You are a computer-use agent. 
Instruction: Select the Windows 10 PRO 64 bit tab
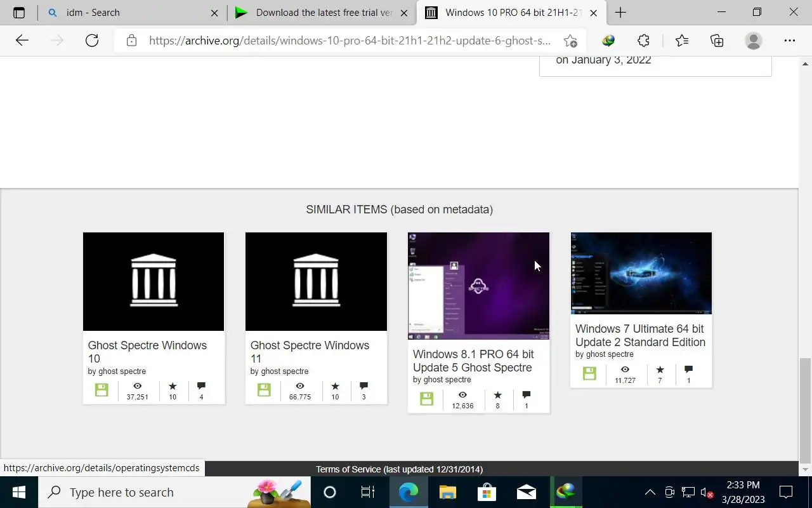[511, 13]
